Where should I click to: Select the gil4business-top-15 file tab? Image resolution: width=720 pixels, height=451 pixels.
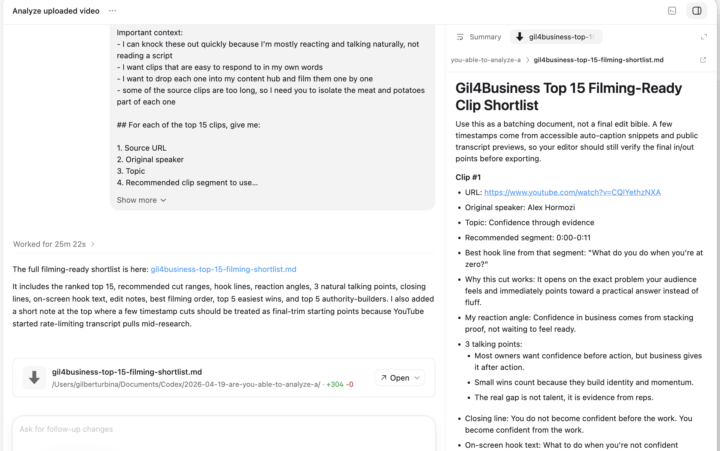(x=556, y=37)
